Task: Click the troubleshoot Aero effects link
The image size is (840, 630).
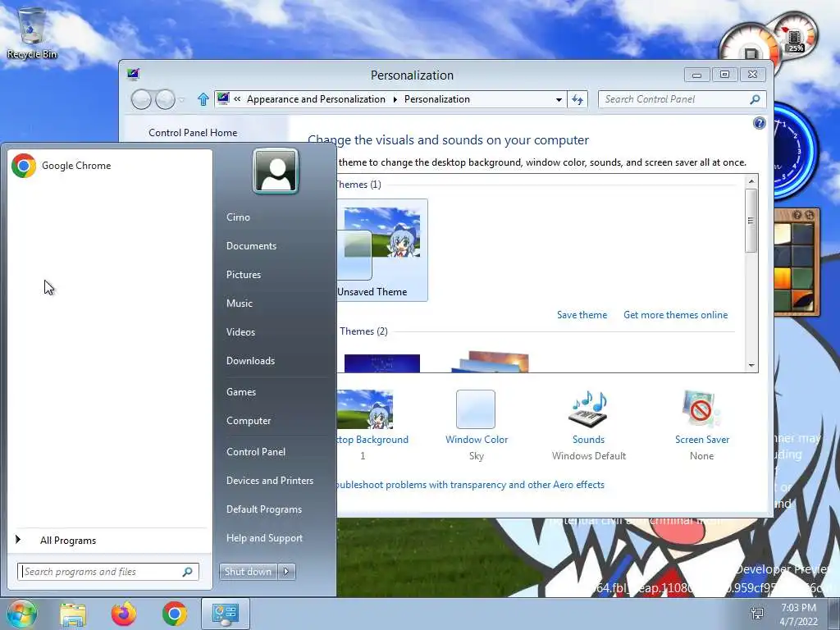Action: click(x=470, y=485)
